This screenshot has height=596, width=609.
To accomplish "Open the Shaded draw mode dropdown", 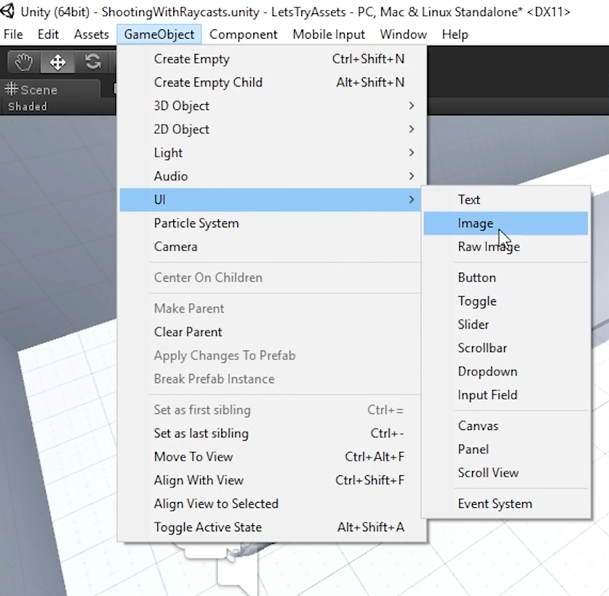I will 28,106.
